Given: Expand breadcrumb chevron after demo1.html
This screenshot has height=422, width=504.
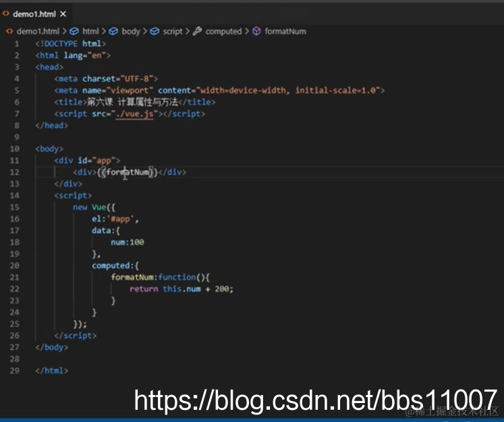Looking at the screenshot, I should tap(64, 32).
